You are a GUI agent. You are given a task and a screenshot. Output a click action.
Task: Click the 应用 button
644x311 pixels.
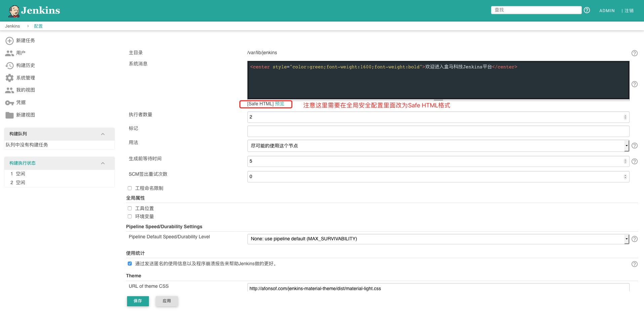coord(167,301)
